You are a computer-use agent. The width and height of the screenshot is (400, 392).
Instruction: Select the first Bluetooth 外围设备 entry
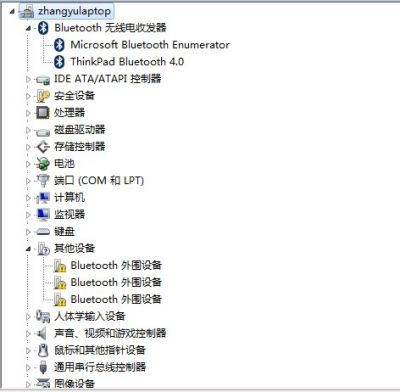pyautogui.click(x=116, y=265)
